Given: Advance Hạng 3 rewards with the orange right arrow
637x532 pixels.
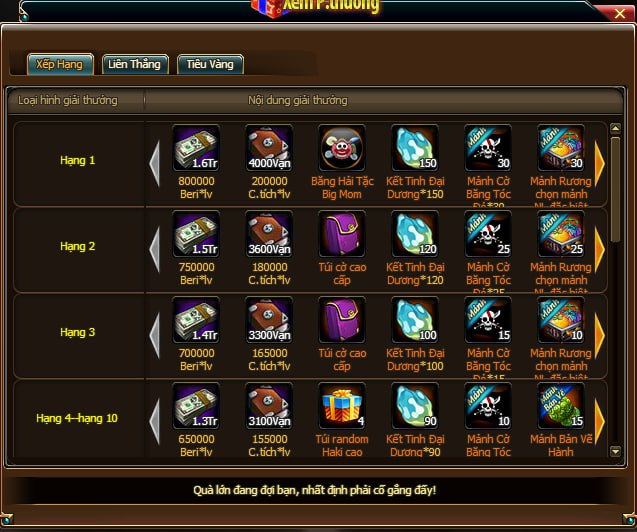Looking at the screenshot, I should pyautogui.click(x=600, y=336).
